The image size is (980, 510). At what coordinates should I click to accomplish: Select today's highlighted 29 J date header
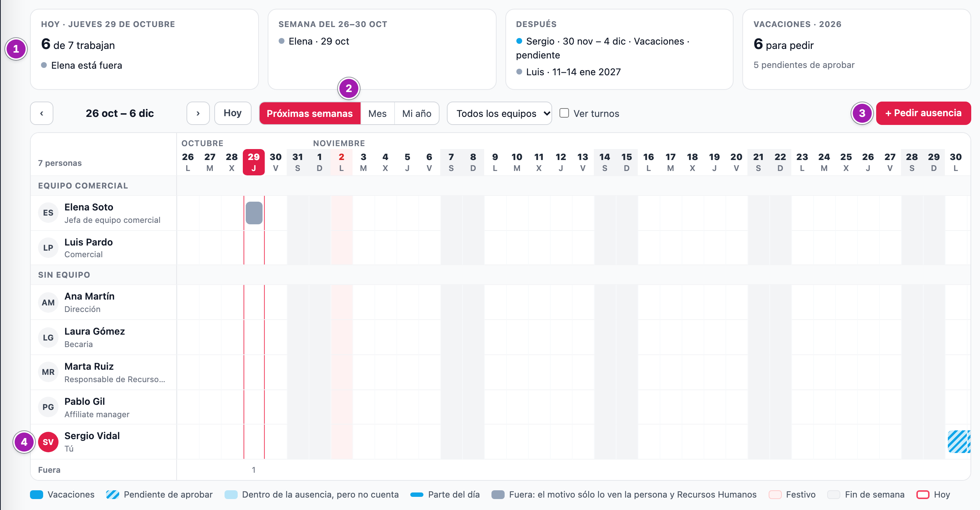point(254,162)
